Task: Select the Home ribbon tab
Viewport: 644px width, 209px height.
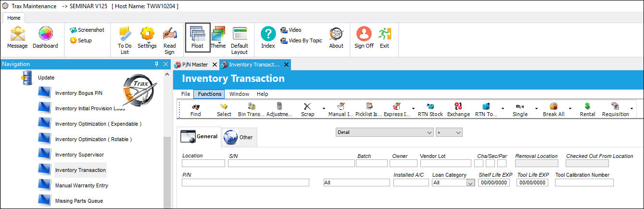Action: pos(13,17)
